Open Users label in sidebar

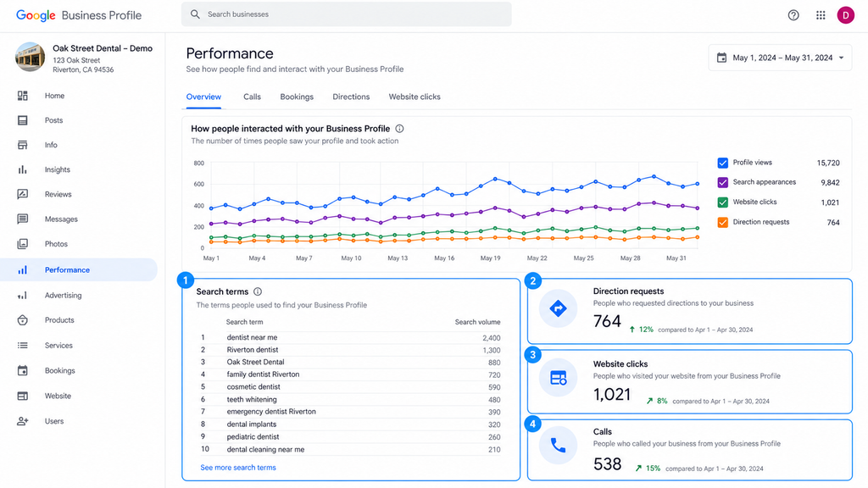[54, 421]
